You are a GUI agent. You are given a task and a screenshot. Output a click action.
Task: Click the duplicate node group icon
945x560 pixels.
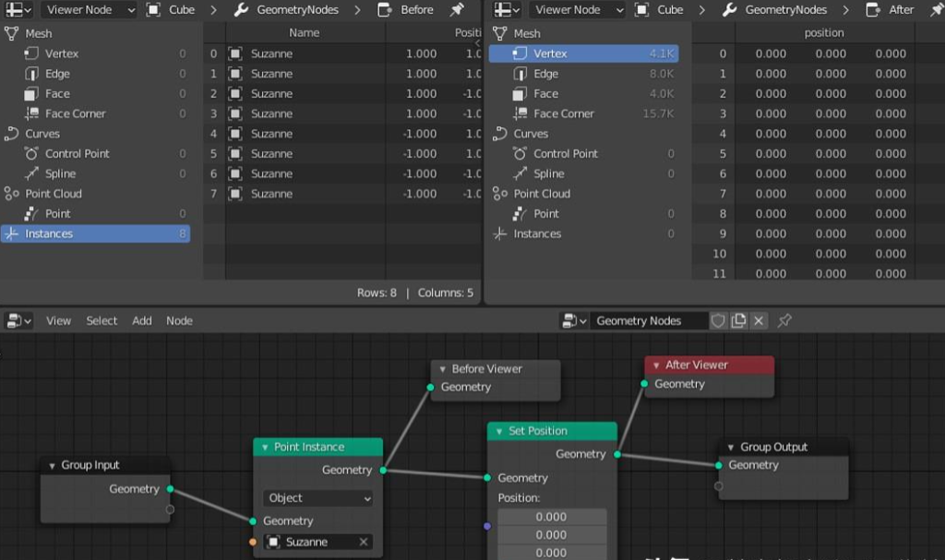(738, 321)
